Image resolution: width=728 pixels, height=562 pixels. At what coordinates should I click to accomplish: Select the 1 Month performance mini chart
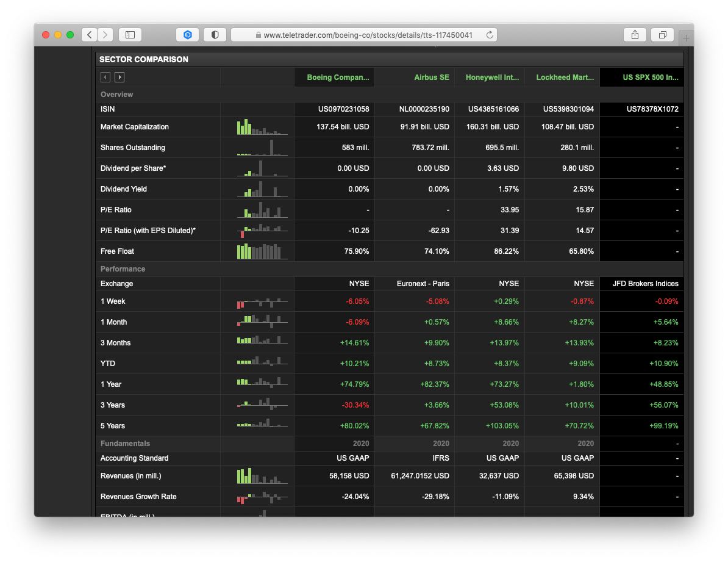[x=262, y=321]
